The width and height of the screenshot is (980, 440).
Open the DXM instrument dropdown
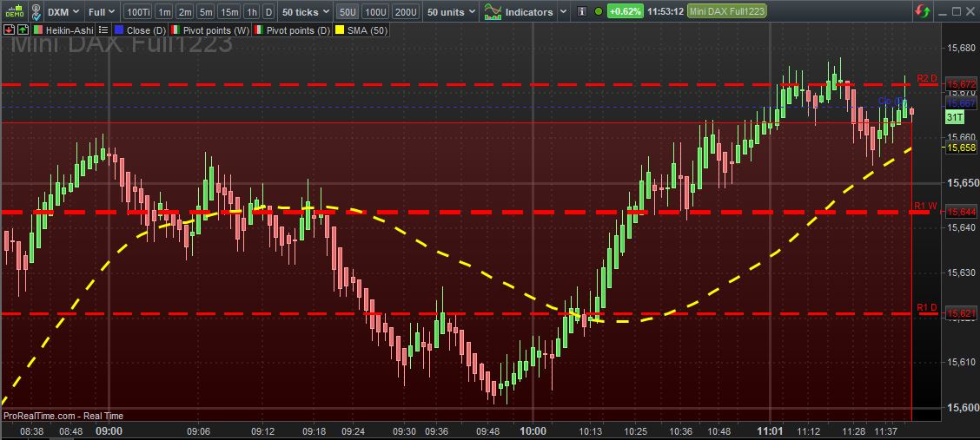tap(63, 11)
